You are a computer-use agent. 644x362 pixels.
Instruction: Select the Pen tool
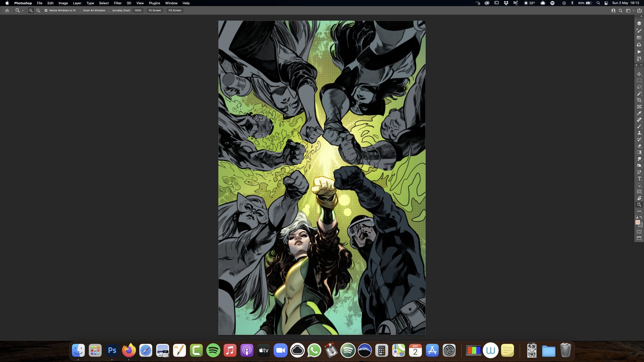click(639, 172)
